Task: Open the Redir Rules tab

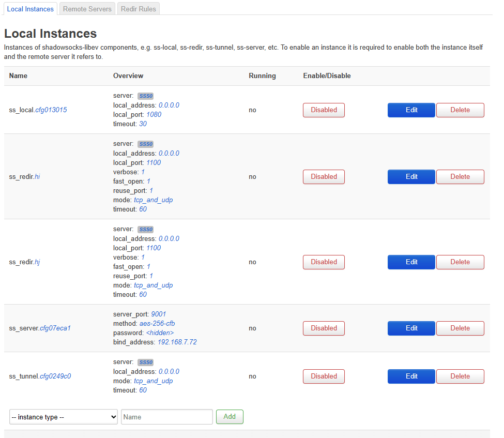Action: point(138,9)
